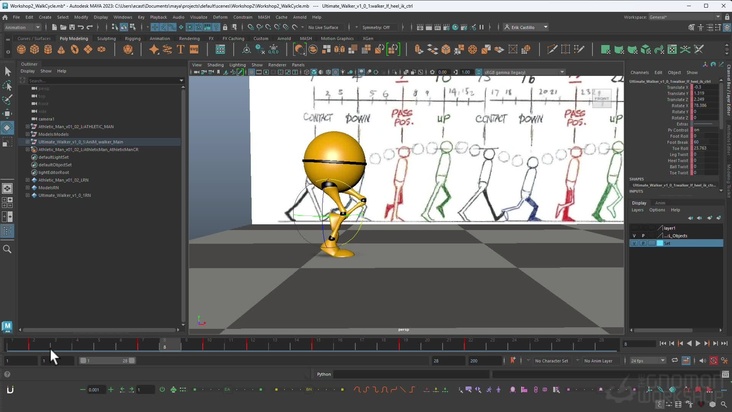Viewport: 732px width, 412px height.
Task: Open the 24 fps frame rate dropdown
Action: tap(648, 361)
